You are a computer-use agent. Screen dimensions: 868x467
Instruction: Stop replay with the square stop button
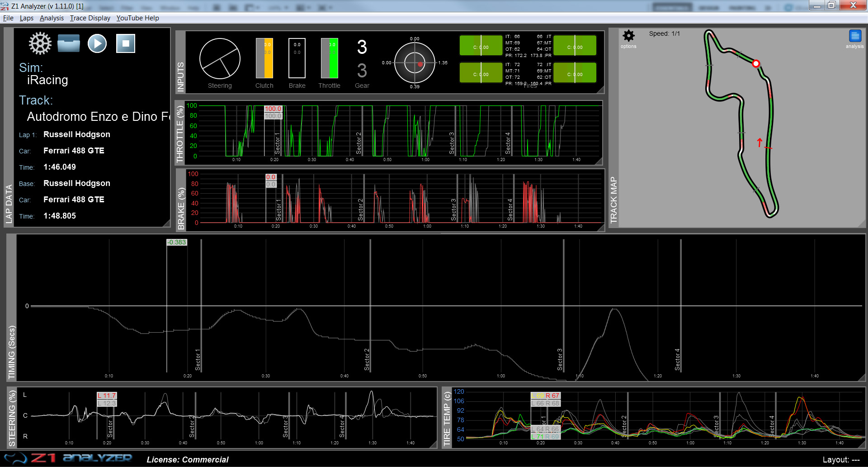(126, 43)
